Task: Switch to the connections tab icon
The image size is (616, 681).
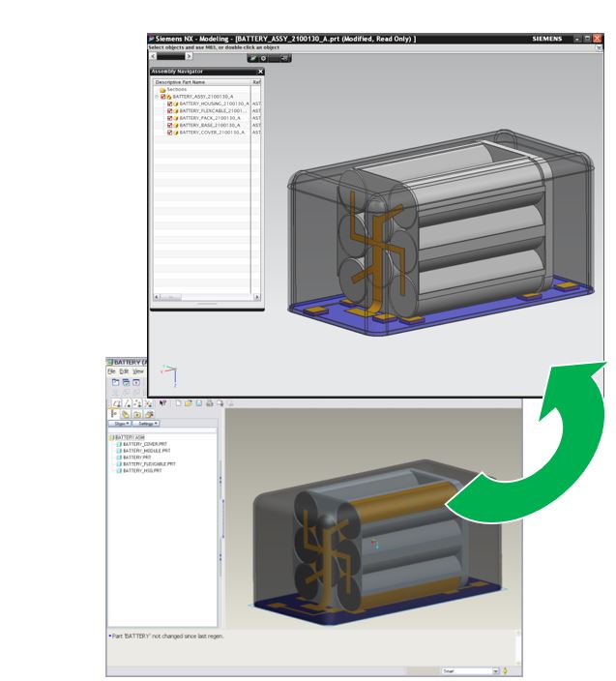Action: click(149, 414)
